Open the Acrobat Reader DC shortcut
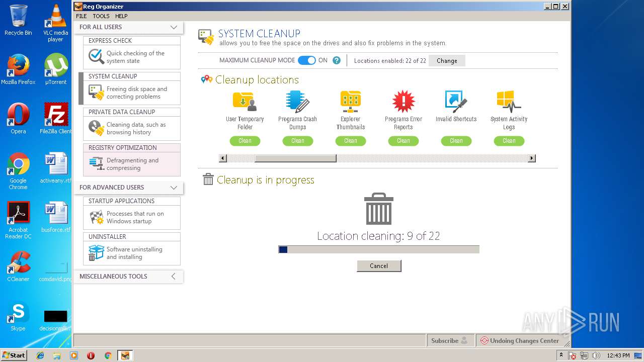 click(18, 220)
